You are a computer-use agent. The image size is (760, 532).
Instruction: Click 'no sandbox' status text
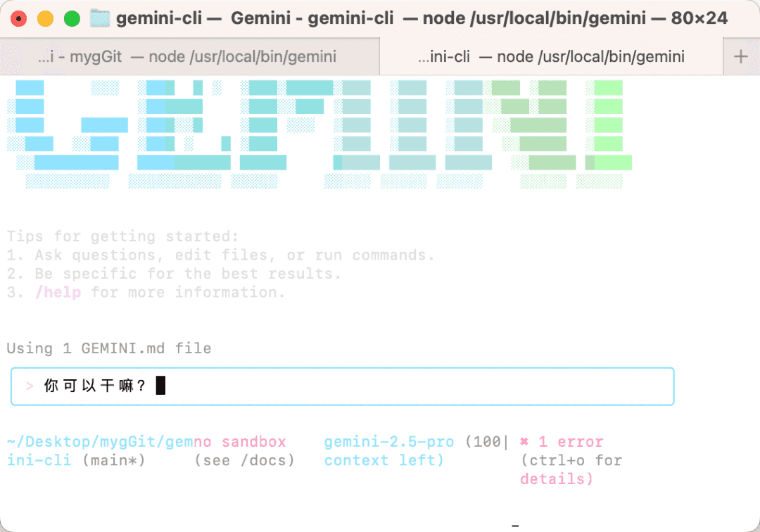click(240, 441)
